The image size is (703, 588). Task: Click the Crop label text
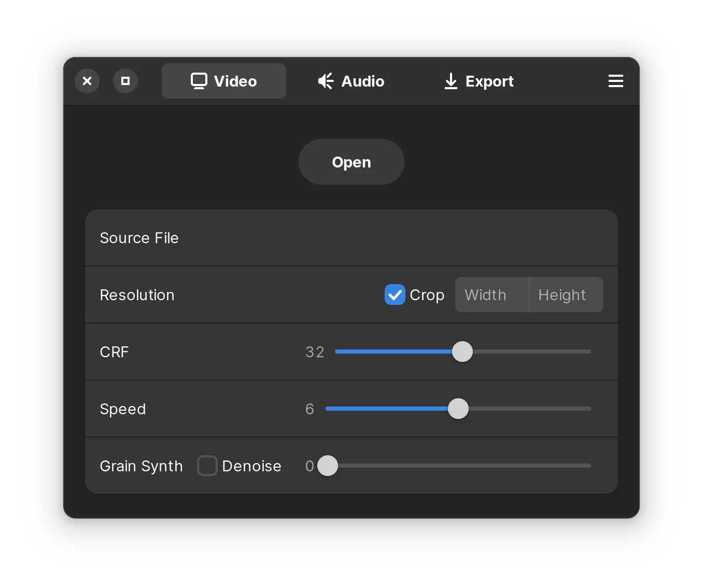(427, 295)
